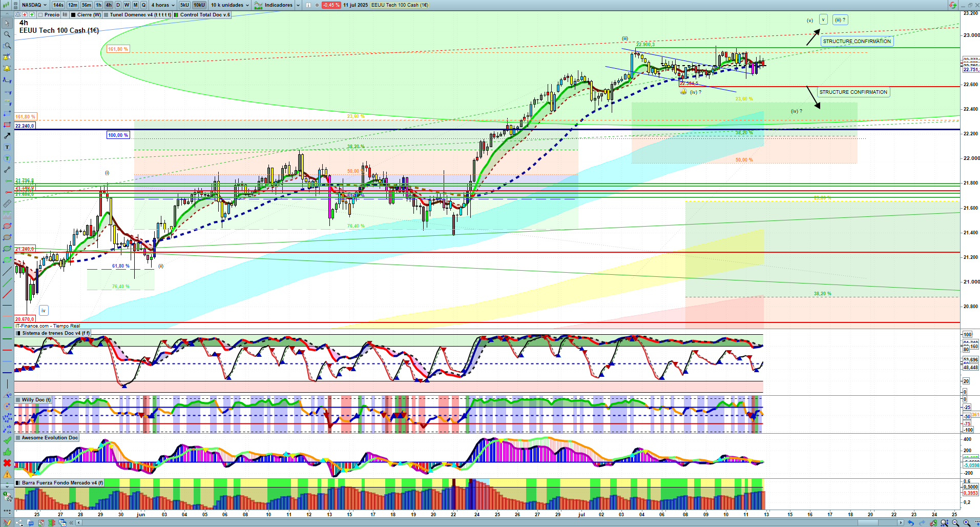The image size is (980, 527).
Task: Expand the Indicadores dropdown arrow
Action: coord(298,5)
